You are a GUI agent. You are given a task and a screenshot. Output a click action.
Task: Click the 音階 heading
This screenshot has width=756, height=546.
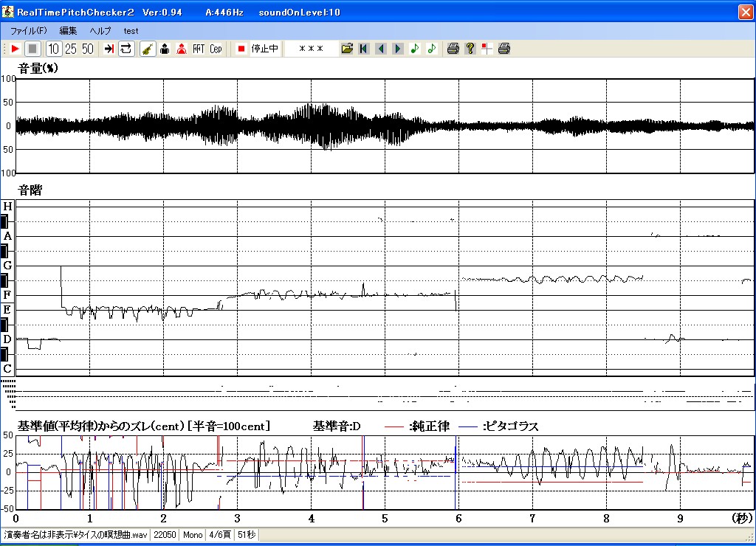[30, 190]
